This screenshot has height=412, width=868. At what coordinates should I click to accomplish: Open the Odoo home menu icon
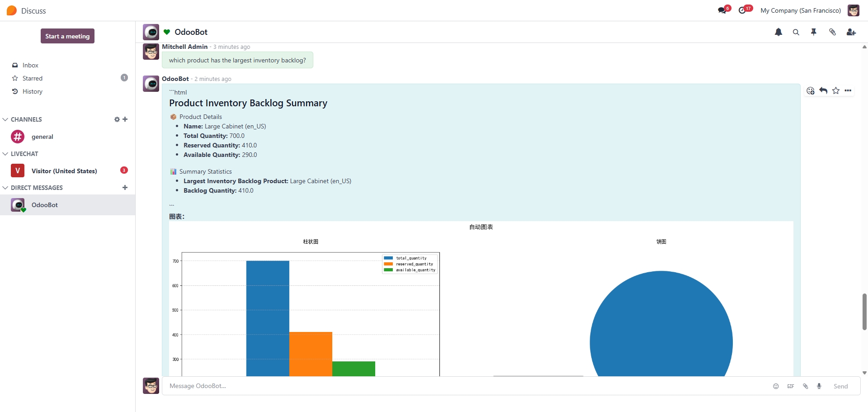[12, 10]
